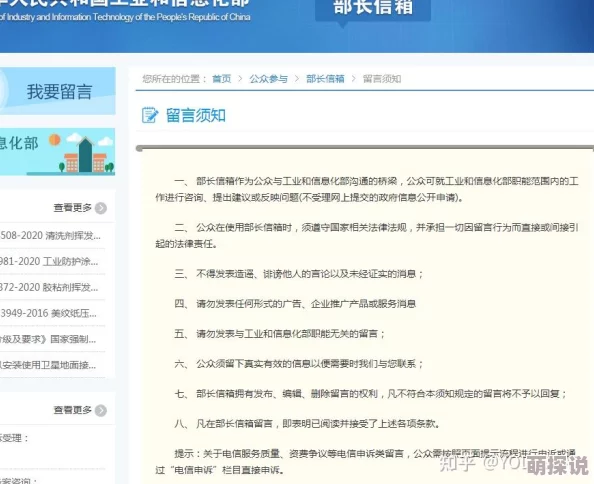
Task: Select 留言须知 breadcrumb text
Action: point(382,79)
